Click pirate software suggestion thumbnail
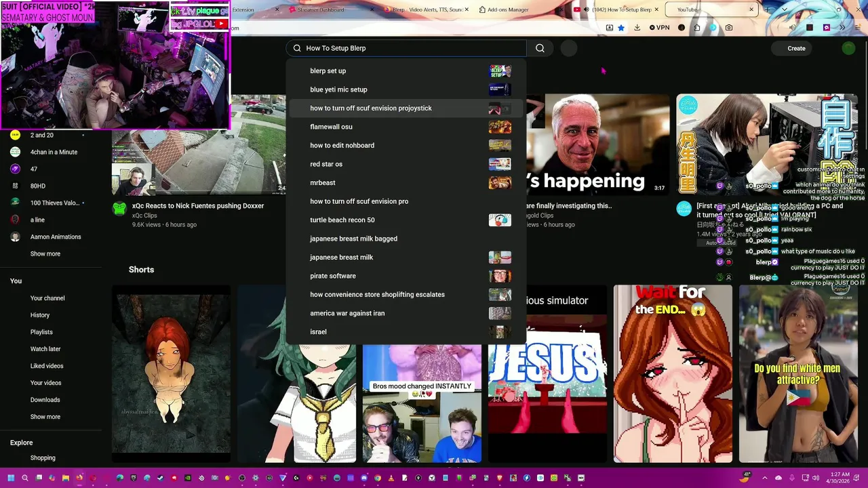The width and height of the screenshot is (868, 488). pos(500,276)
